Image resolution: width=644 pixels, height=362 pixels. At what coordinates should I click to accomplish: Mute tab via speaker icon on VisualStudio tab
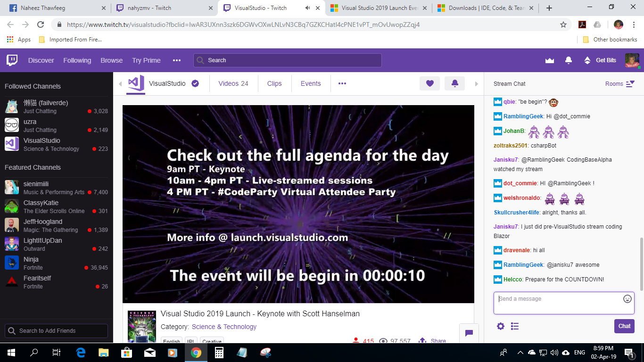pyautogui.click(x=307, y=8)
